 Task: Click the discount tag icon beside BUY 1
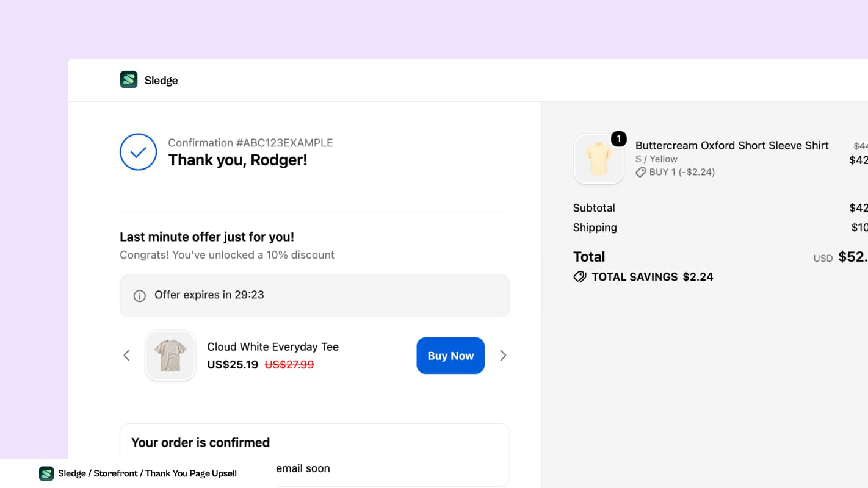(x=641, y=173)
